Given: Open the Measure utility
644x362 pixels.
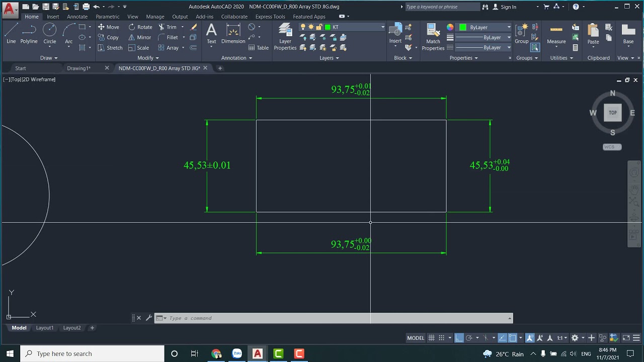Looking at the screenshot, I should (556, 34).
